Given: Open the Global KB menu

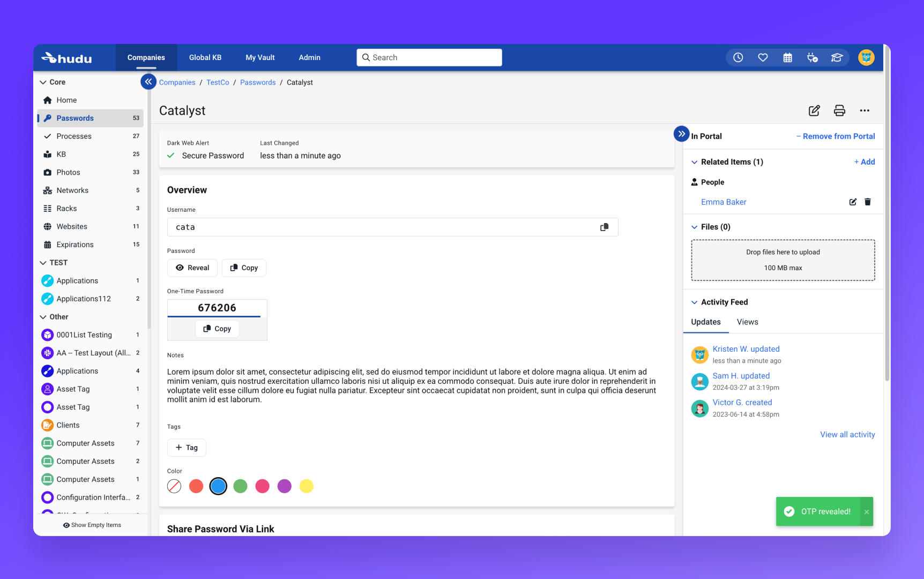Looking at the screenshot, I should 205,57.
